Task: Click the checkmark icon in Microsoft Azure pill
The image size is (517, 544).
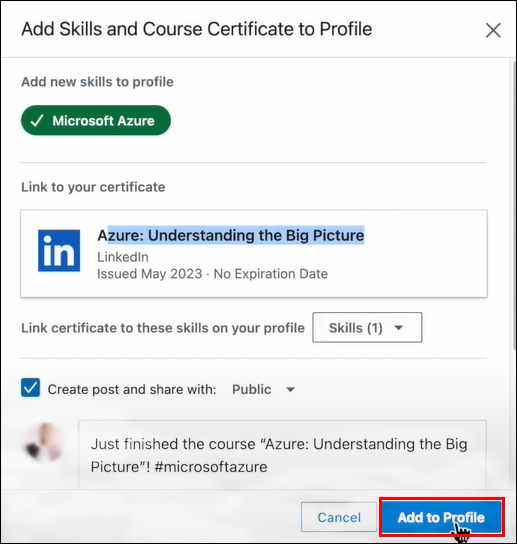Action: (37, 121)
